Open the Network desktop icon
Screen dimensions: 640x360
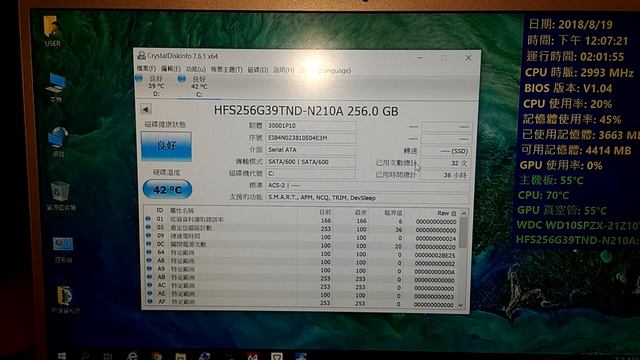point(58,142)
